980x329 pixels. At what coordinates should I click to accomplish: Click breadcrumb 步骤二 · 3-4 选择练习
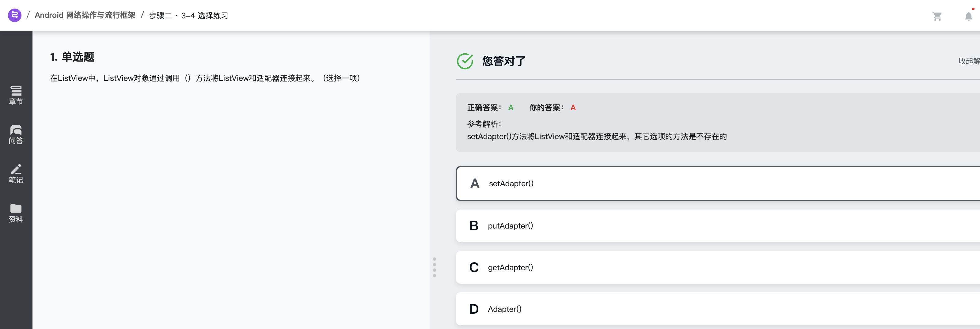(x=189, y=16)
